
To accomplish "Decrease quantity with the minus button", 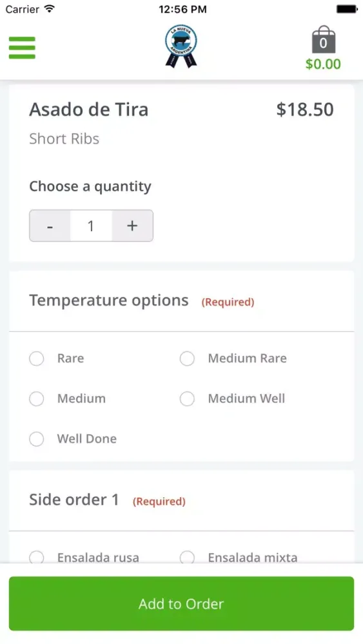I will pyautogui.click(x=50, y=226).
